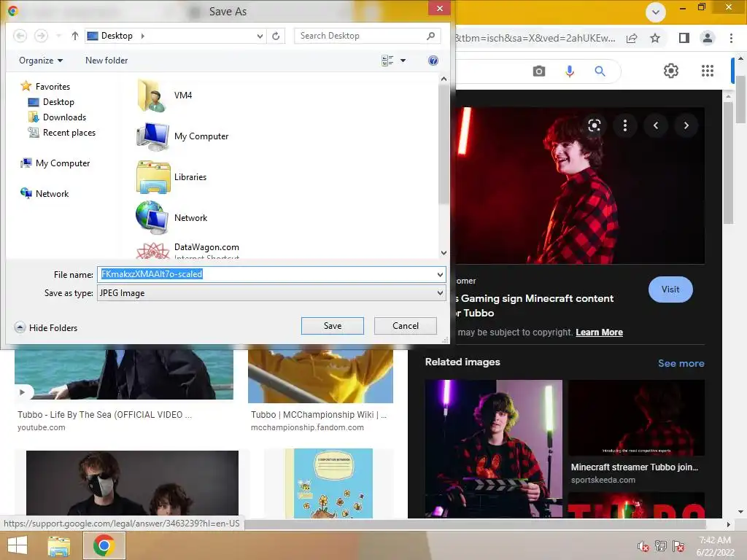
Task: Open recent locations dropdown arrow
Action: point(58,36)
